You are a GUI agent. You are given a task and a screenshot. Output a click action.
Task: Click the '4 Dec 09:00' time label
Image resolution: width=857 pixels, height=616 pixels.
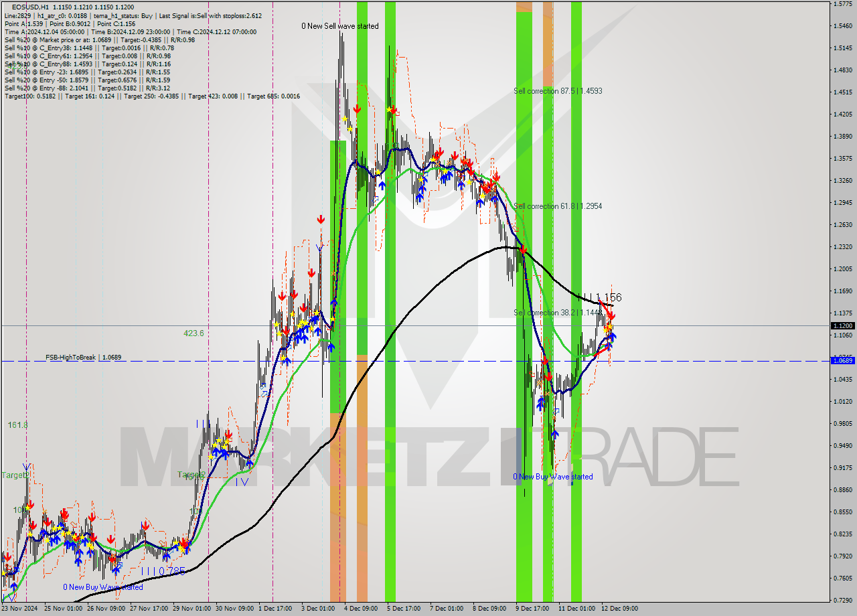pyautogui.click(x=362, y=609)
